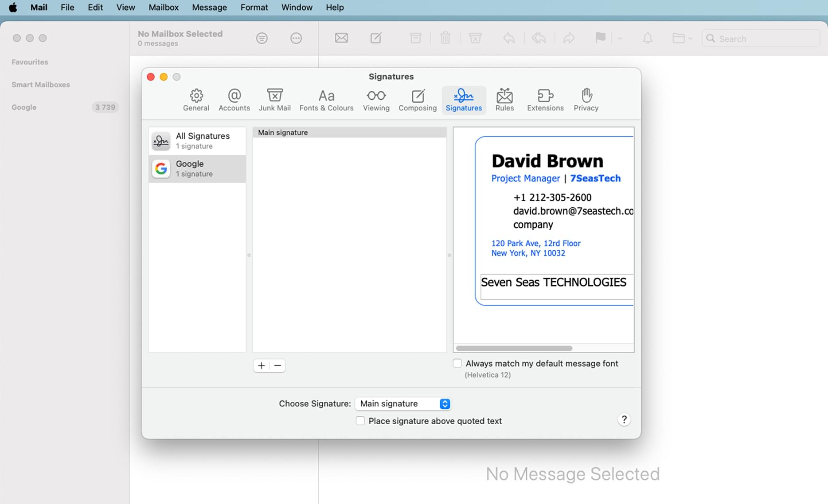828x504 pixels.
Task: Open the Format menu in menu bar
Action: tap(254, 7)
